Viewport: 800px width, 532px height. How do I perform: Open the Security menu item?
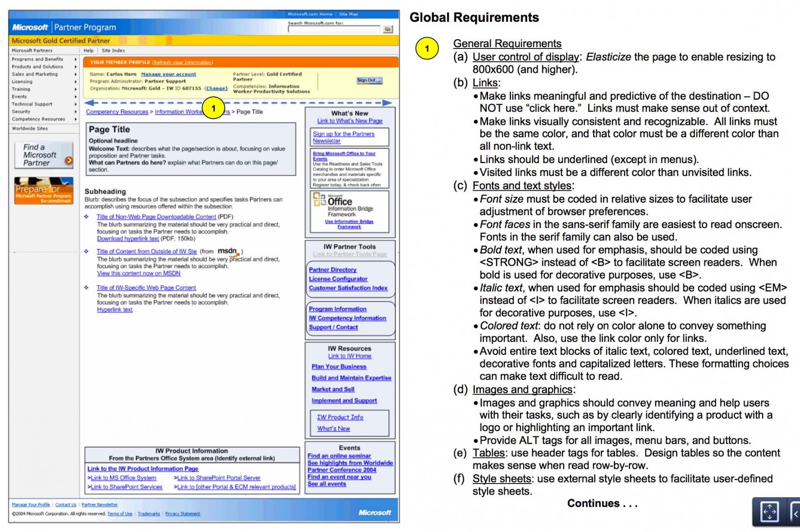click(21, 112)
